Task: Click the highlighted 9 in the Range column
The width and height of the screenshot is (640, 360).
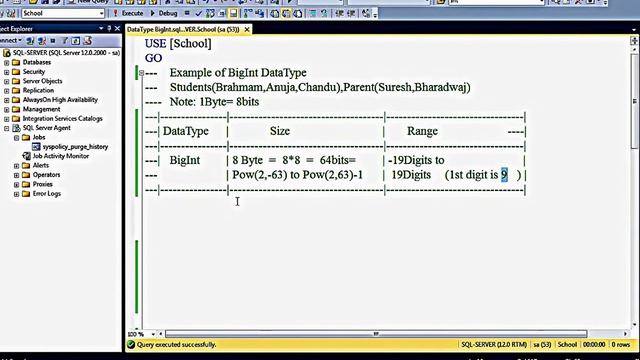Action: point(504,175)
